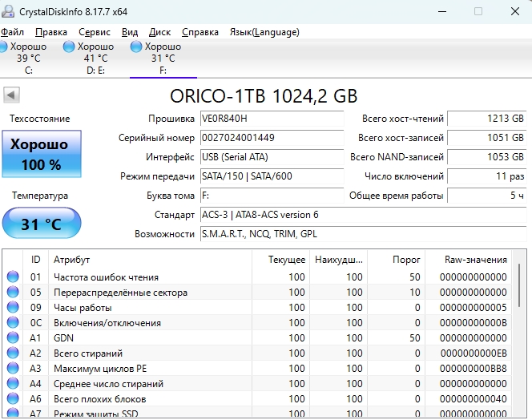Click the status orb for Часы работы

pyautogui.click(x=13, y=308)
